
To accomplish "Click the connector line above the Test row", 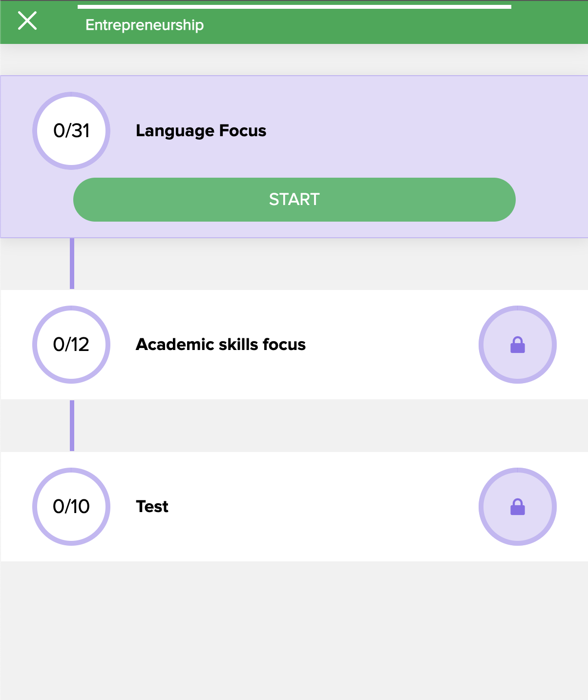I will (72, 426).
